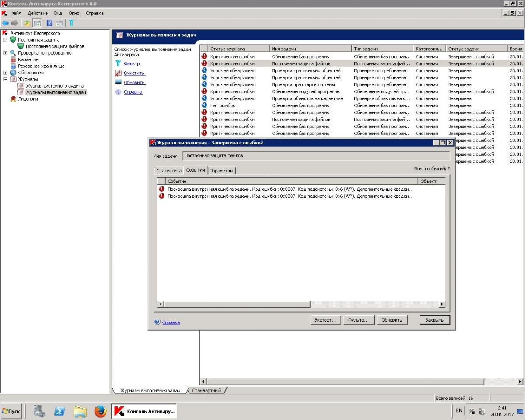Open the Действие menu
Image resolution: width=525 pixels, height=420 pixels.
tap(38, 13)
